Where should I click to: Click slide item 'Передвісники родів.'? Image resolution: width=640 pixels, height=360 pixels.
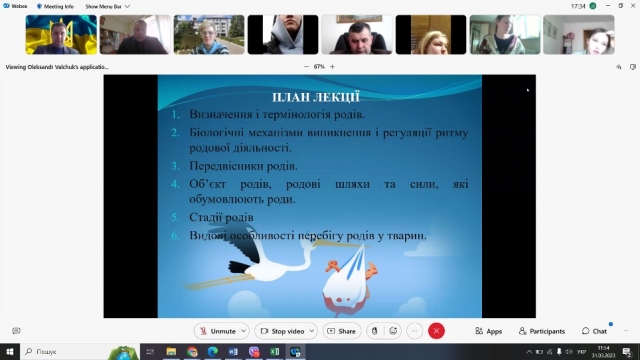coord(243,166)
